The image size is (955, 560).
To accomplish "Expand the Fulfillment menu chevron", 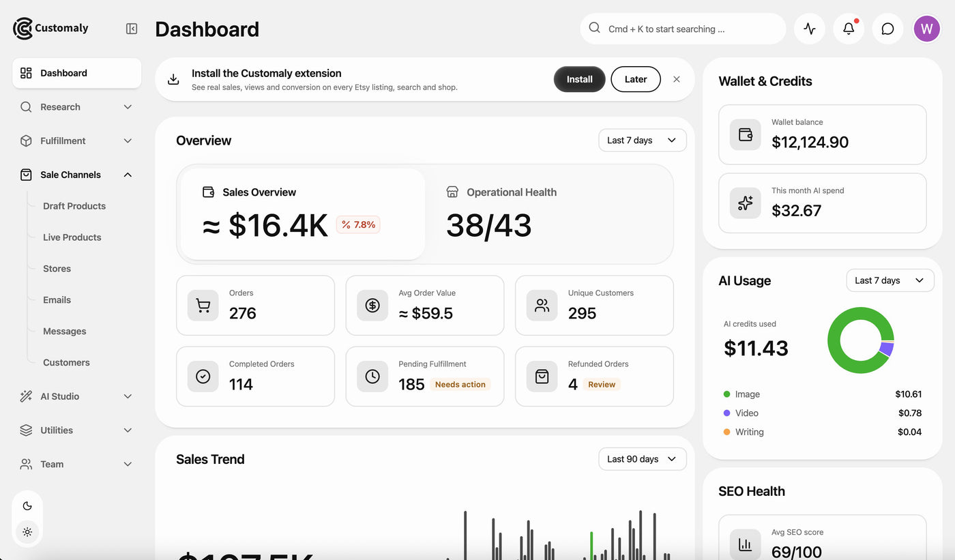I will click(x=128, y=141).
